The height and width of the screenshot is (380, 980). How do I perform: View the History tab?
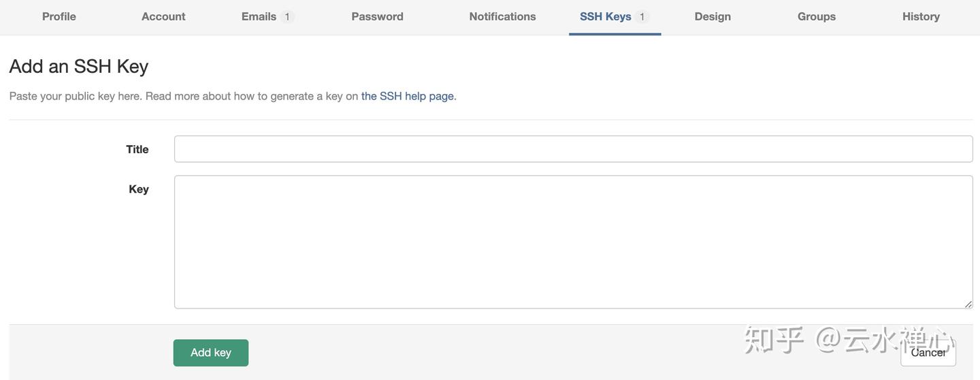[x=921, y=16]
